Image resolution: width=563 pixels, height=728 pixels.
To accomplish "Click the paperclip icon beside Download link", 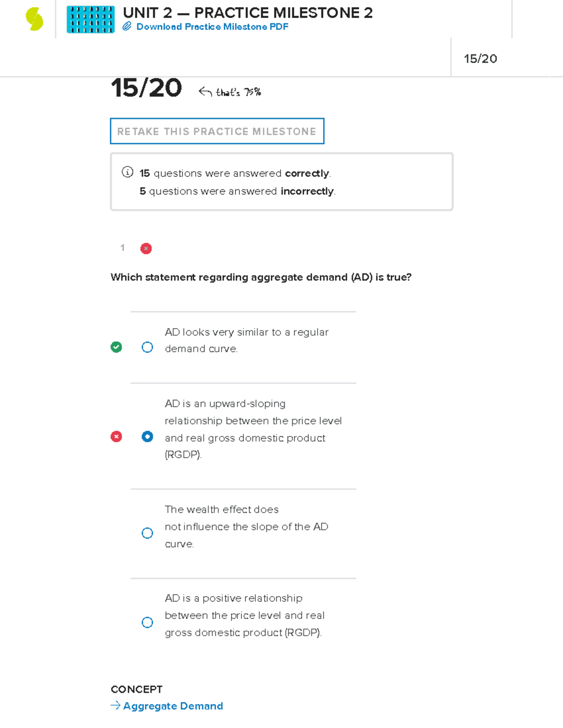I will [x=127, y=27].
